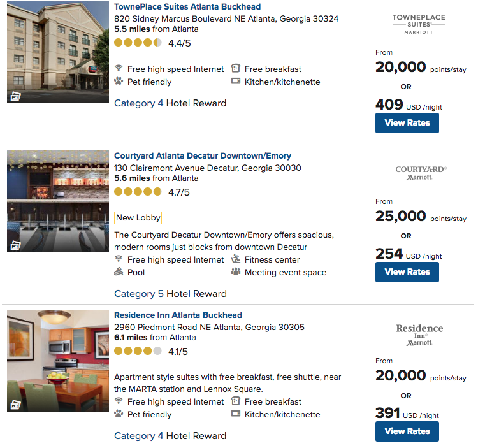View rates for Residence Inn Atlanta Buckhead
The width and height of the screenshot is (478, 448).
(407, 431)
